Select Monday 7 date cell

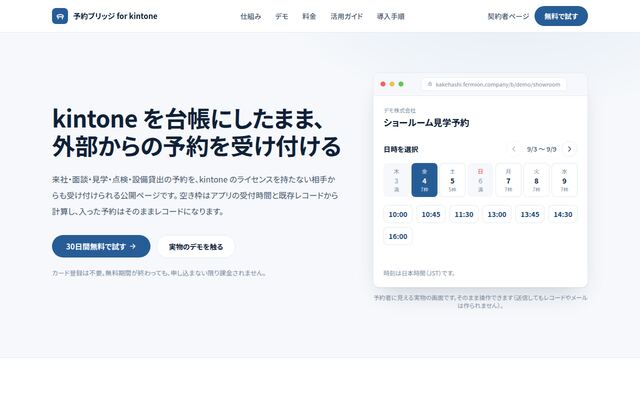508,180
